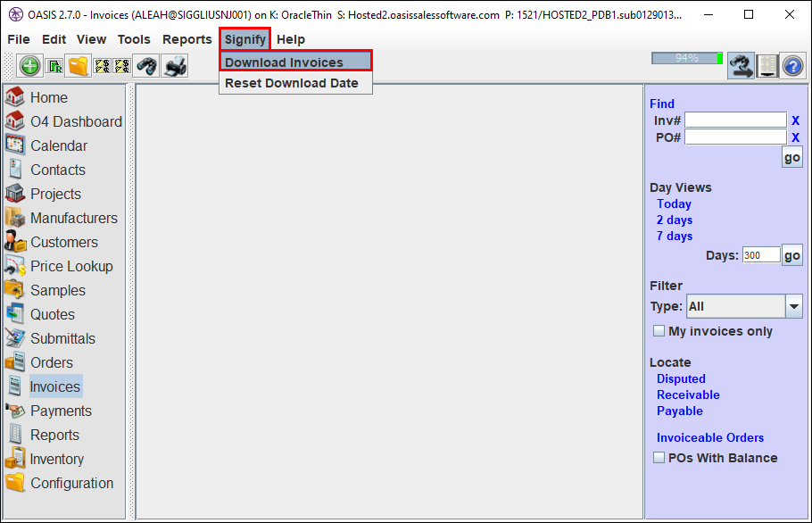Viewport: 812px width, 523px height.
Task: Open the File menu
Action: click(x=19, y=39)
